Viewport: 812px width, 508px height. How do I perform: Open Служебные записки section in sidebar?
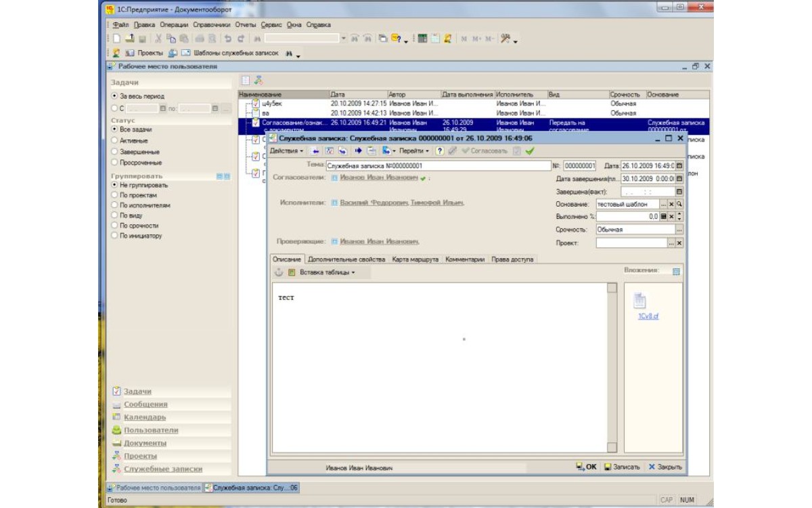[x=162, y=469]
